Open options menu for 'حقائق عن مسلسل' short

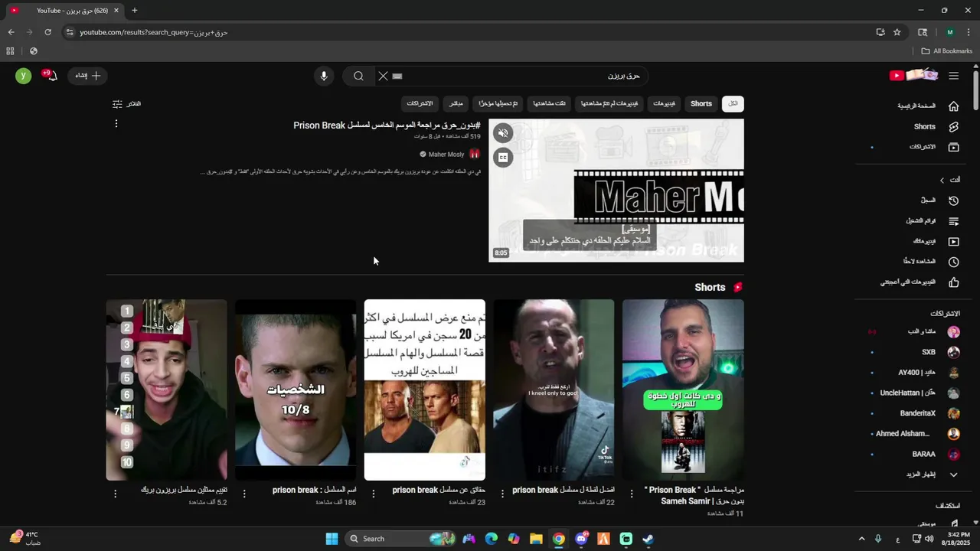(x=374, y=494)
